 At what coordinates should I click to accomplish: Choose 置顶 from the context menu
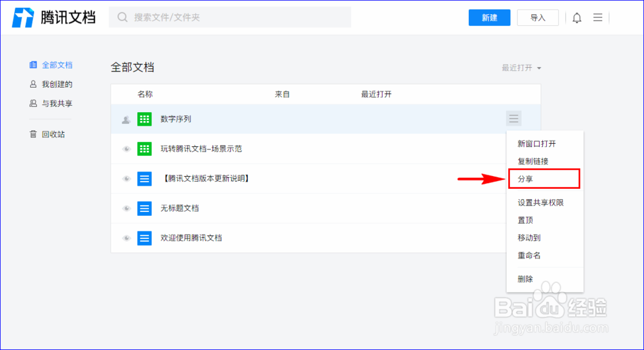tap(526, 220)
